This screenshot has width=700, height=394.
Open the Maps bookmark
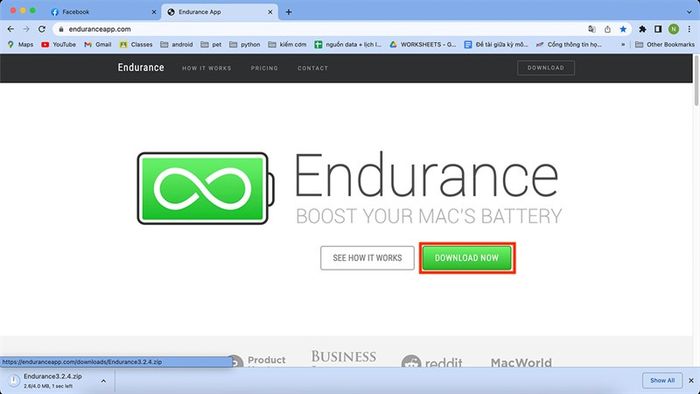(21, 45)
